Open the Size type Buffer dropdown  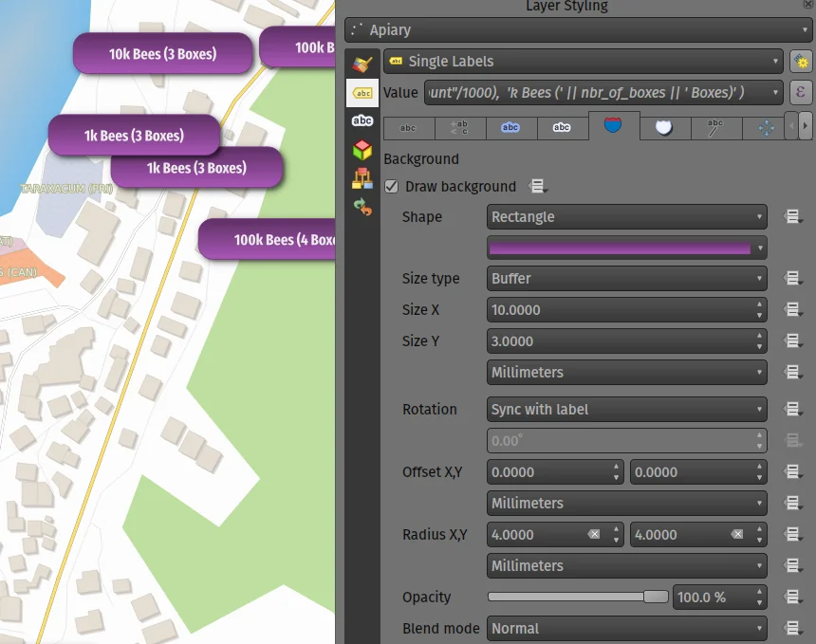[626, 279]
